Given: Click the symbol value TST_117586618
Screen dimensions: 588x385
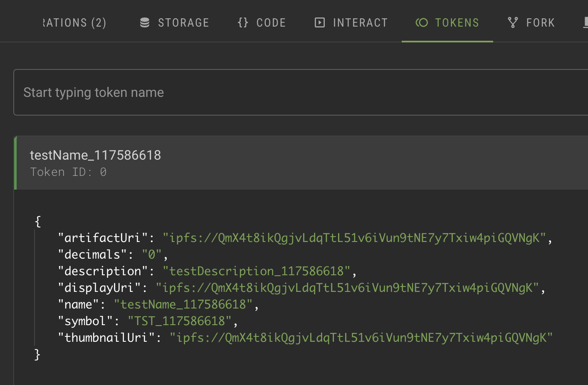Looking at the screenshot, I should [x=179, y=321].
